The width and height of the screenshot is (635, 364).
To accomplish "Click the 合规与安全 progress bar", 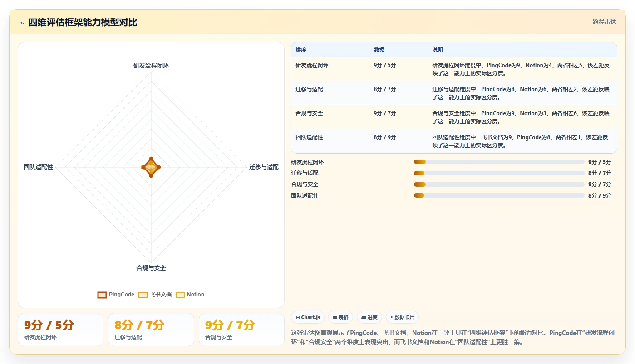I will tap(499, 184).
